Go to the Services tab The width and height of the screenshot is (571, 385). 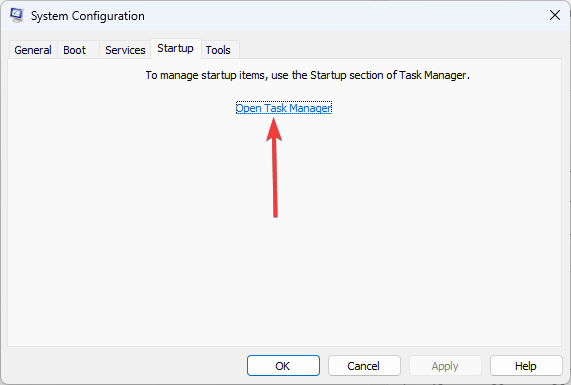125,50
